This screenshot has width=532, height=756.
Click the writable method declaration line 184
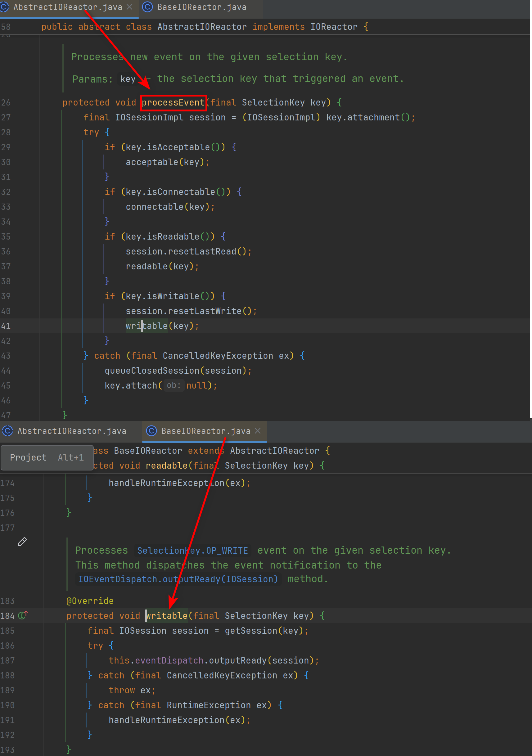(167, 615)
